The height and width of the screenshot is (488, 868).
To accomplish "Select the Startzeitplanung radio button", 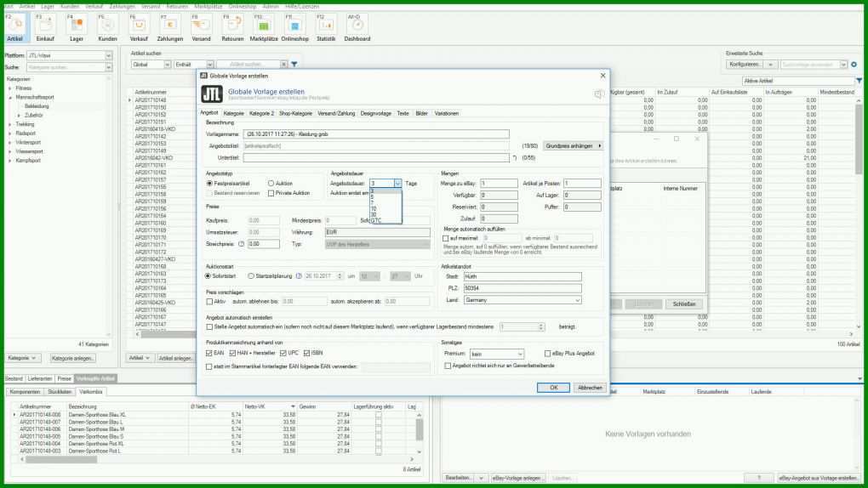I will pos(251,275).
